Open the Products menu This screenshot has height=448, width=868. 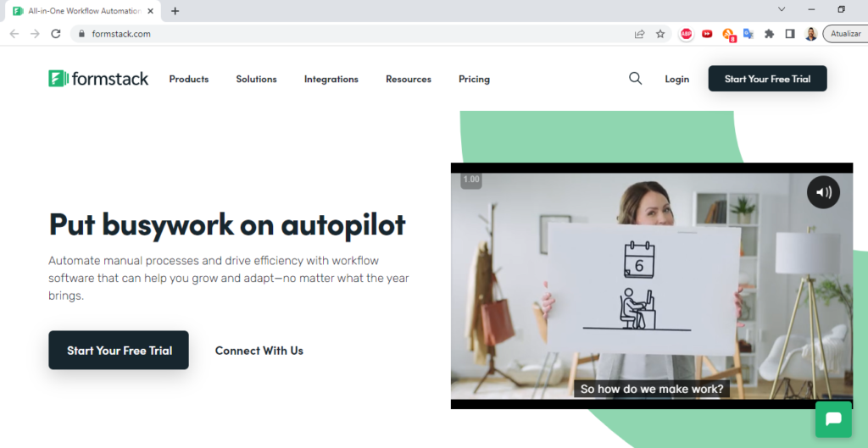pyautogui.click(x=189, y=79)
